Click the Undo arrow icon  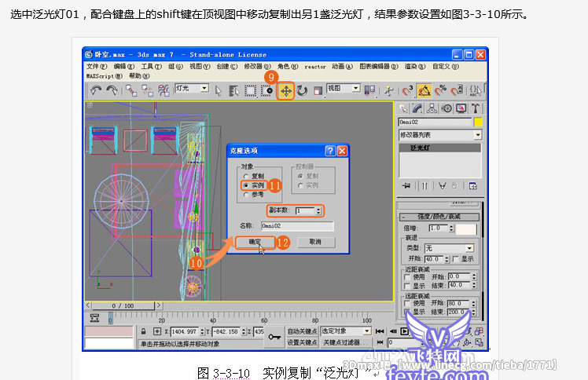pos(96,90)
